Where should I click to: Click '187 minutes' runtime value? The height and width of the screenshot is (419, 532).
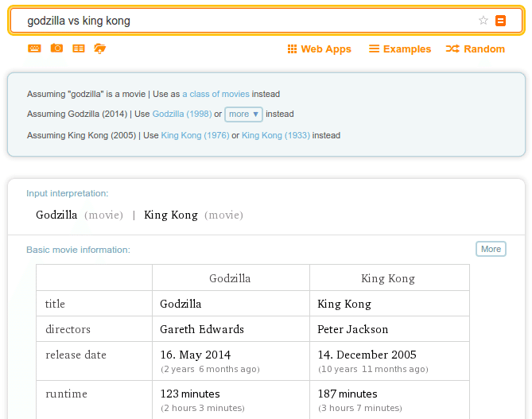(x=348, y=394)
